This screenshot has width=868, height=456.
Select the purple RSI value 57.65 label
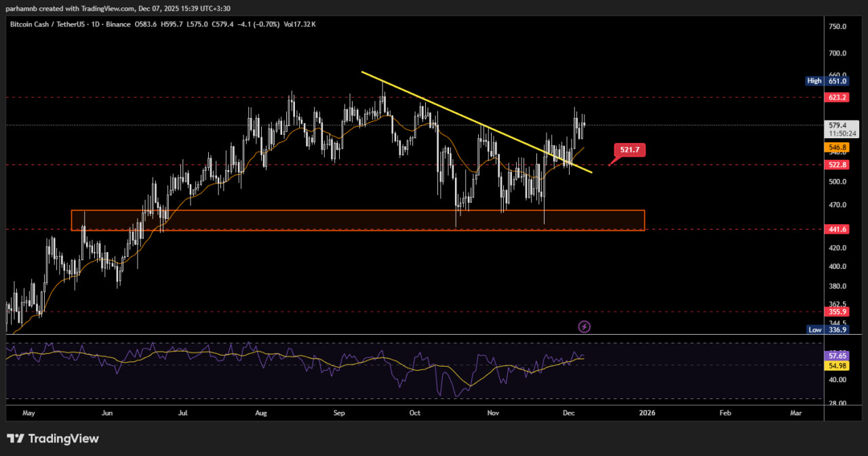click(x=837, y=355)
